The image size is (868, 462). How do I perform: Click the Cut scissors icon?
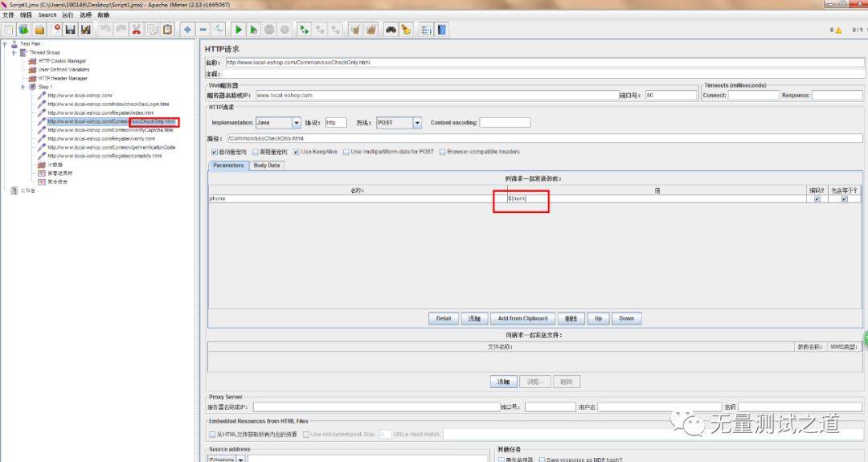[136, 30]
